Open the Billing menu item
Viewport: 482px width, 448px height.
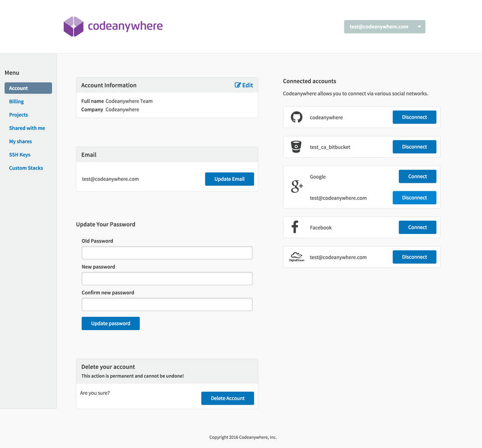17,101
